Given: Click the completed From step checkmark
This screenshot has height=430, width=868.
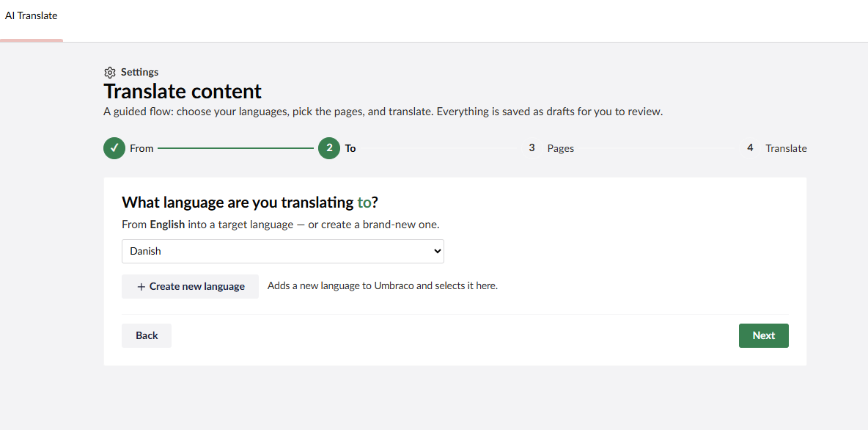Looking at the screenshot, I should click(114, 148).
